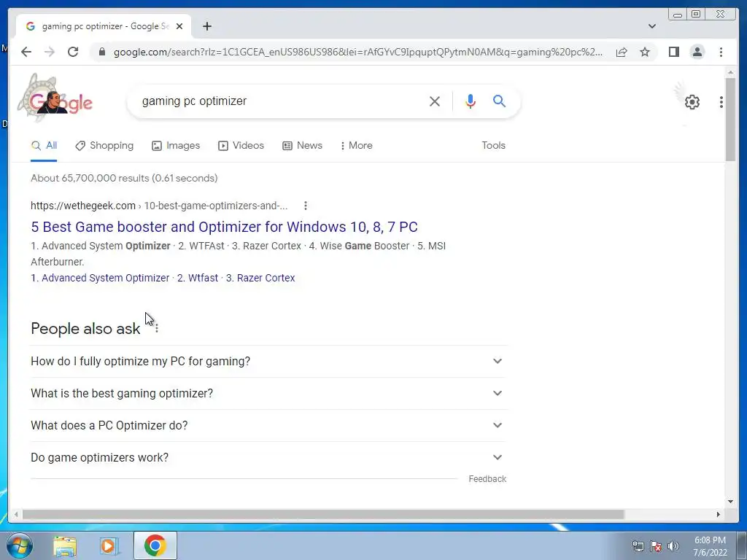747x560 pixels.
Task: Toggle the browser side panel
Action: (673, 52)
